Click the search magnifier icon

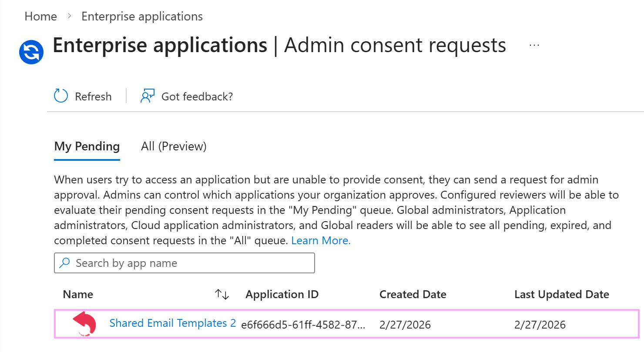(65, 263)
